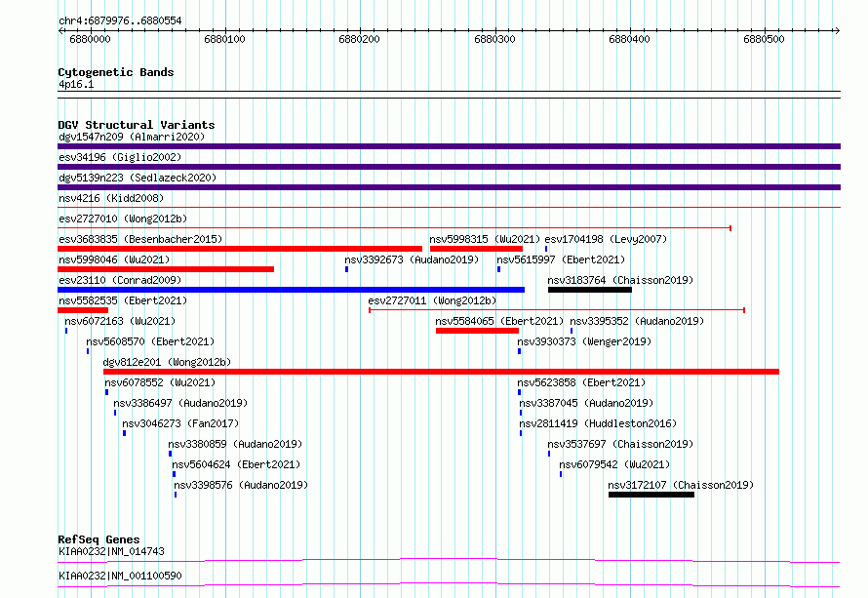Image resolution: width=868 pixels, height=598 pixels.
Task: Select nsv3387045 (Audano2019) variant label
Action: pyautogui.click(x=586, y=403)
